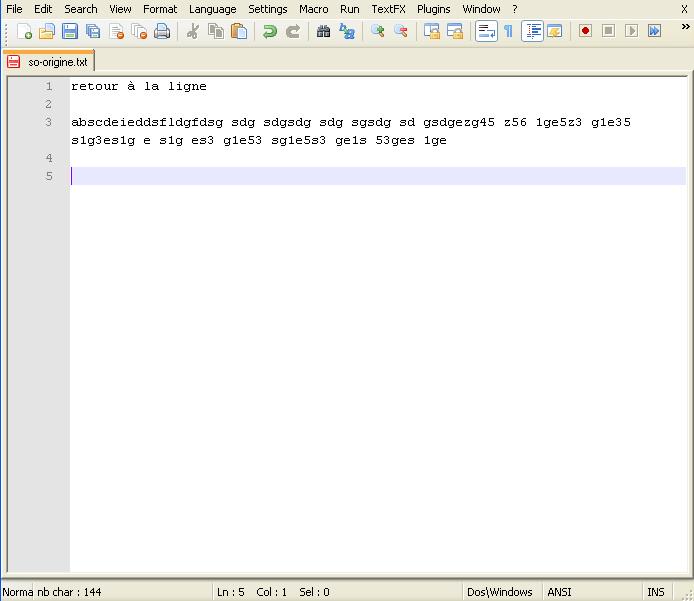This screenshot has height=601, width=694.
Task: Click Synchronize Horizontal Scrolling icon
Action: pyautogui.click(x=455, y=31)
